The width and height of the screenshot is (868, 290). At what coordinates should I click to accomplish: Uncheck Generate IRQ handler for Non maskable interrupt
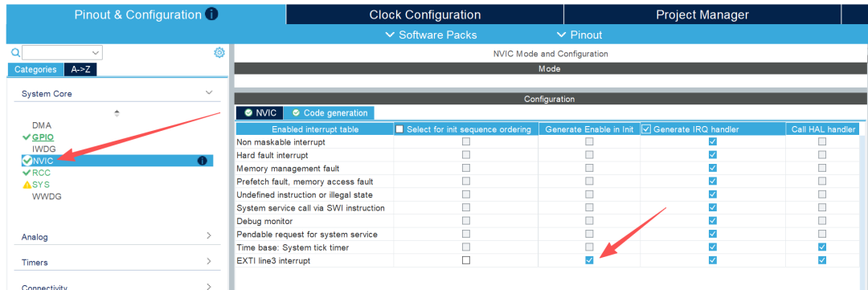tap(712, 141)
